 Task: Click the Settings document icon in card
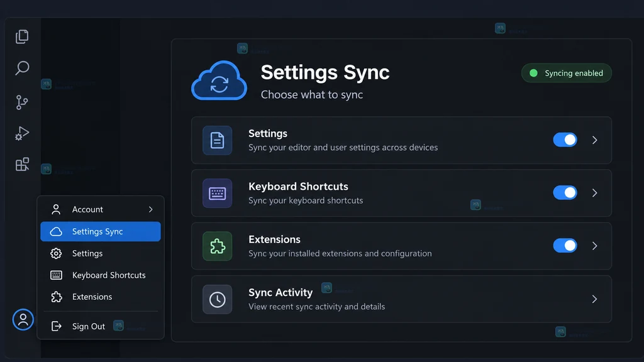coord(217,140)
